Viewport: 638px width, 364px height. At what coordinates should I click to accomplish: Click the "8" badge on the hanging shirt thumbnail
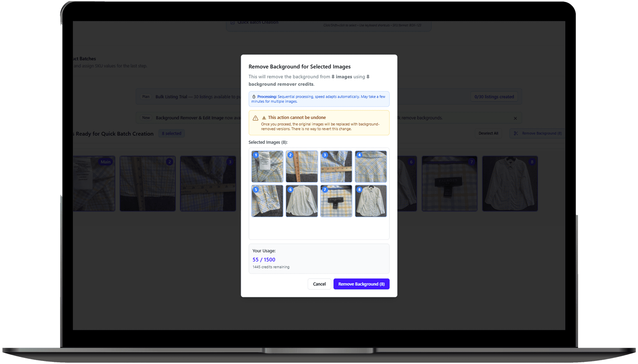(359, 190)
